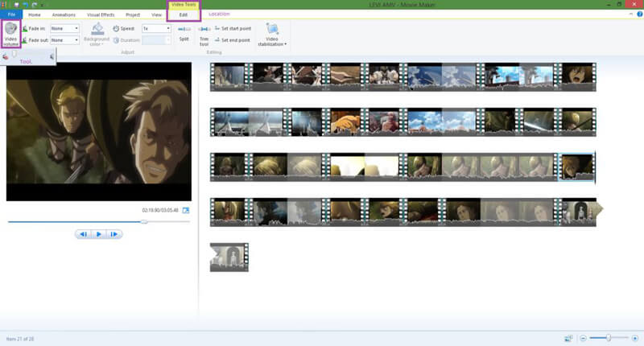Click Set start point
Screen dimensions: 644x346
(x=233, y=28)
